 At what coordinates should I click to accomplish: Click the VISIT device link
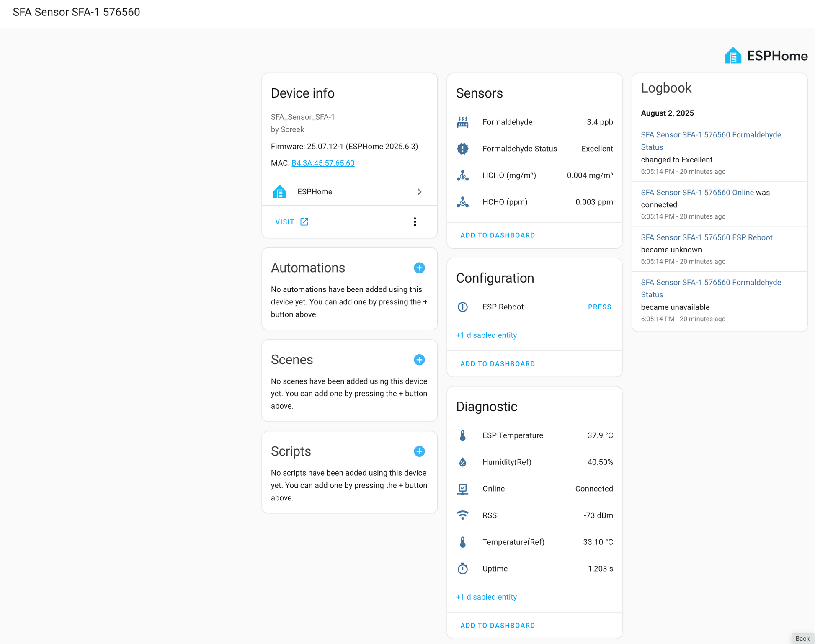tap(292, 222)
